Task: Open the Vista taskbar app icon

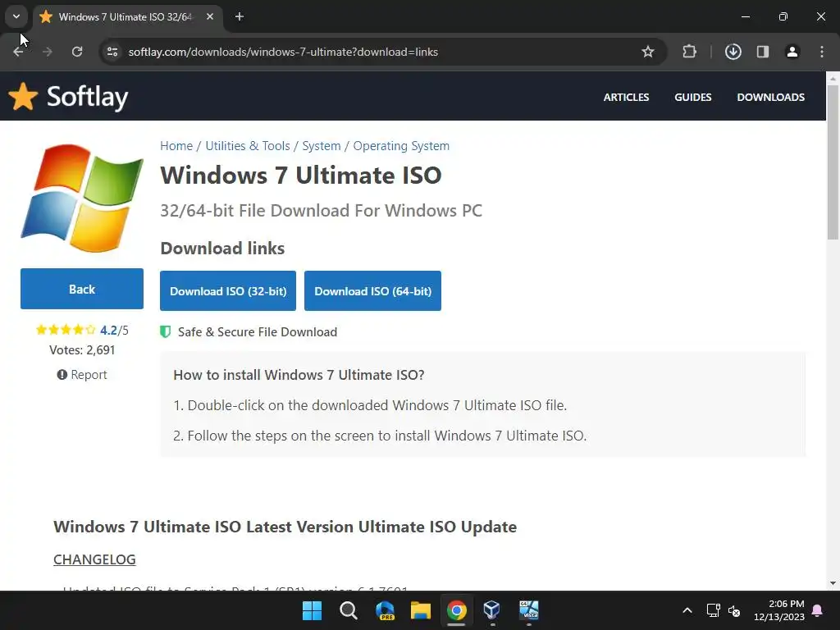Action: coord(528,610)
